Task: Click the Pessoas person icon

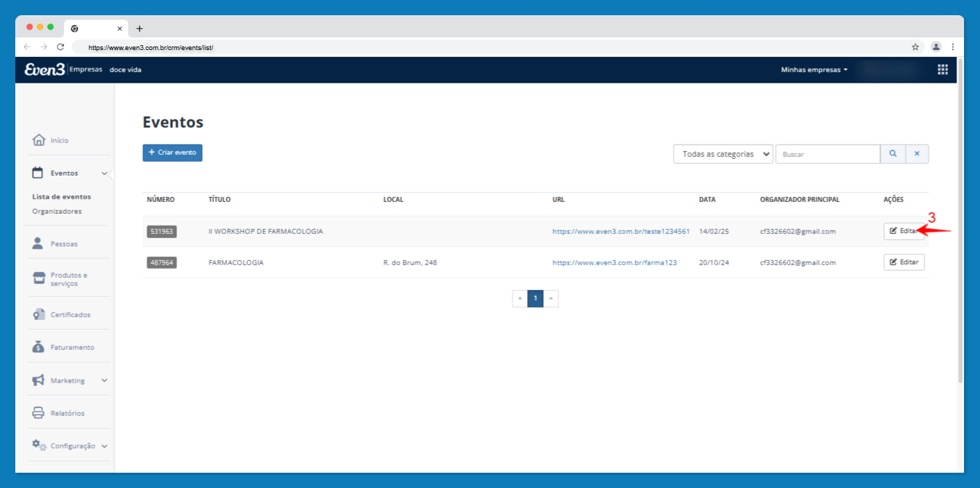Action: (x=38, y=244)
